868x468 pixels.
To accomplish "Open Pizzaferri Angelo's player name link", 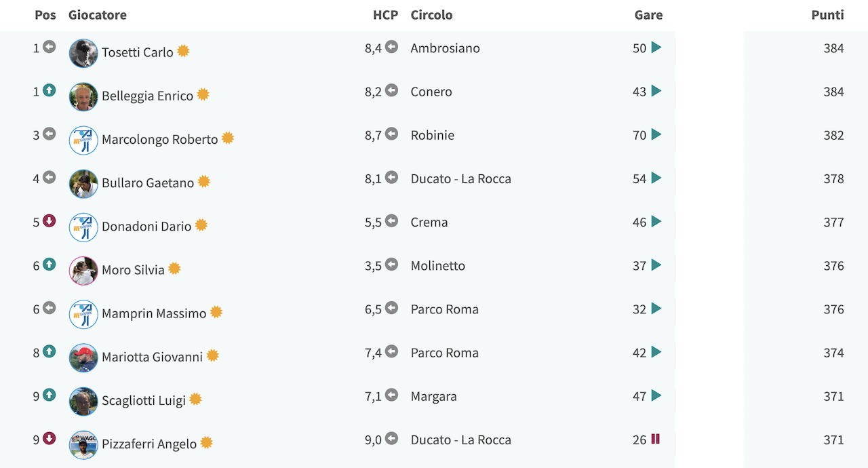I will pyautogui.click(x=149, y=444).
